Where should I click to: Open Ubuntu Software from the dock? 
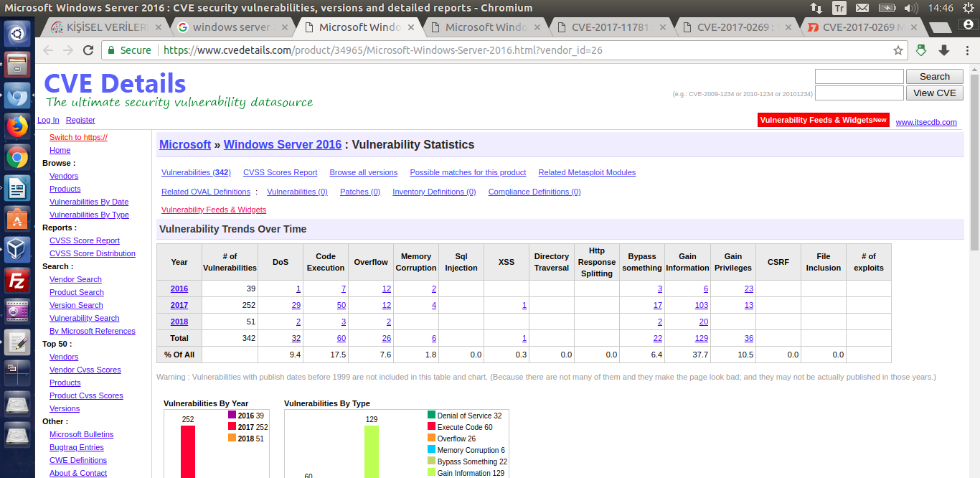point(17,219)
